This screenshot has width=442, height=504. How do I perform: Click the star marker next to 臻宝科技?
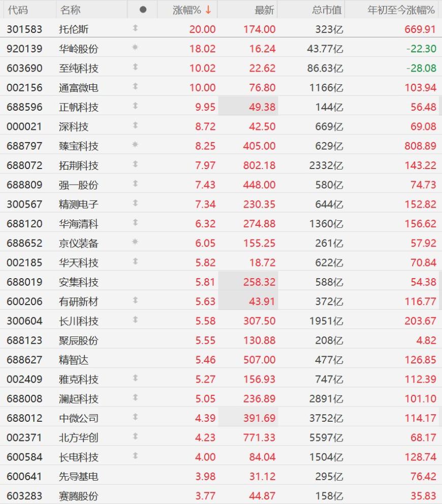tap(135, 144)
